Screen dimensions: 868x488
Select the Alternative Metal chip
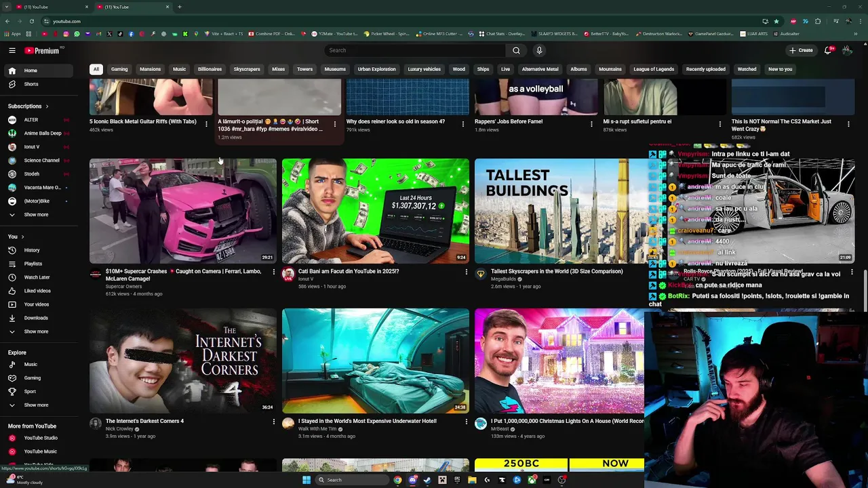click(540, 69)
